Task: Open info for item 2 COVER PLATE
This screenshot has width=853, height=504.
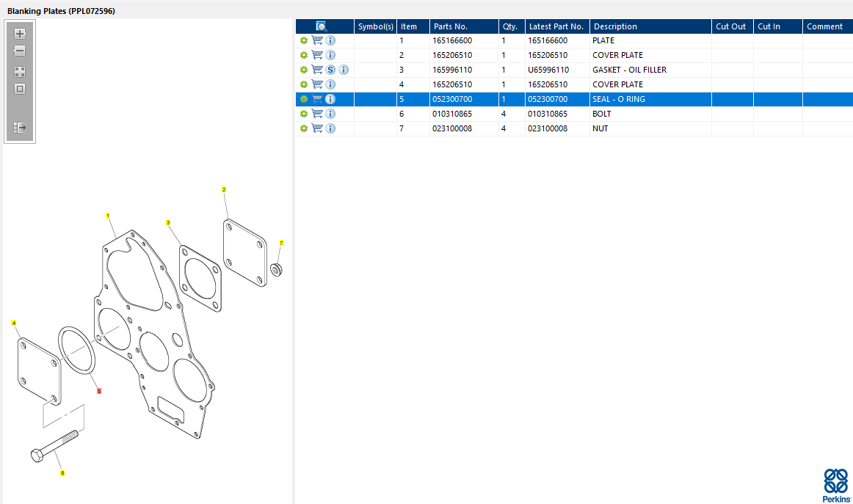Action: (330, 55)
